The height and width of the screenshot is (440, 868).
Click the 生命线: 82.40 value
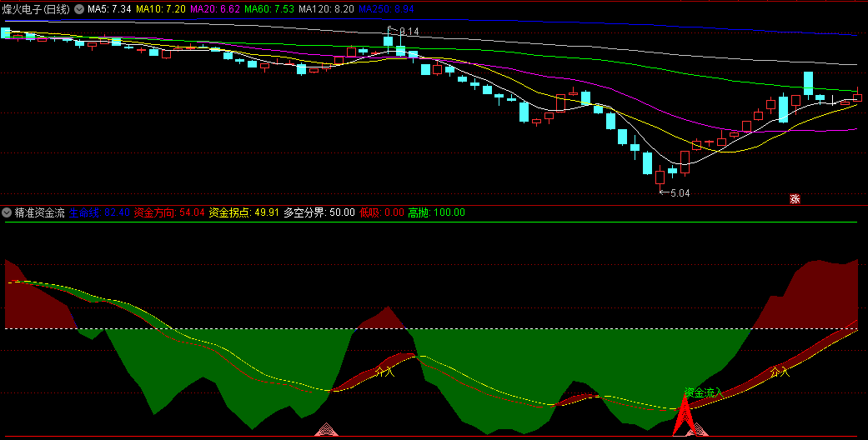[100, 212]
